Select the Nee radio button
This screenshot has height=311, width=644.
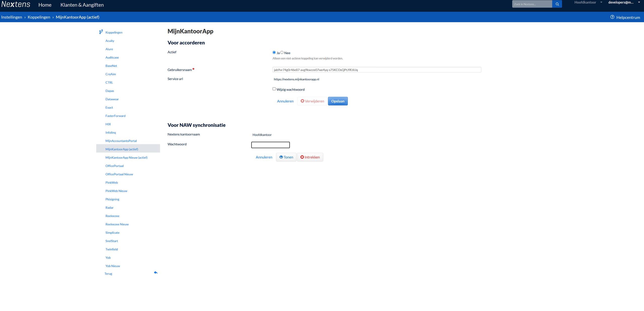coord(282,52)
